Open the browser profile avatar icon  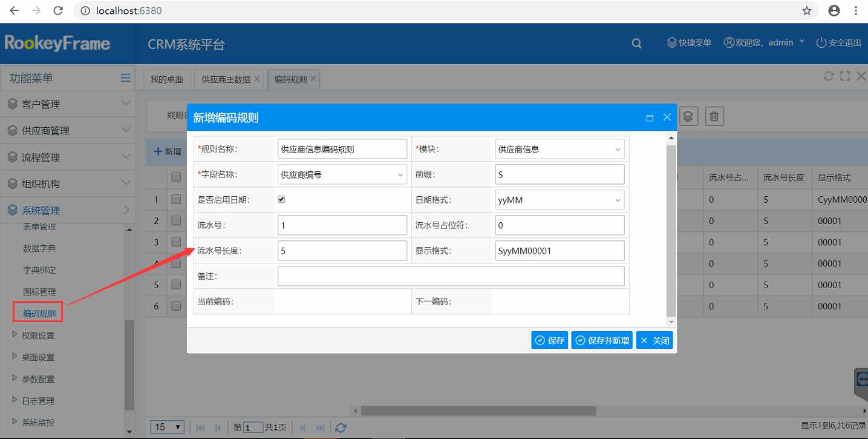click(834, 10)
